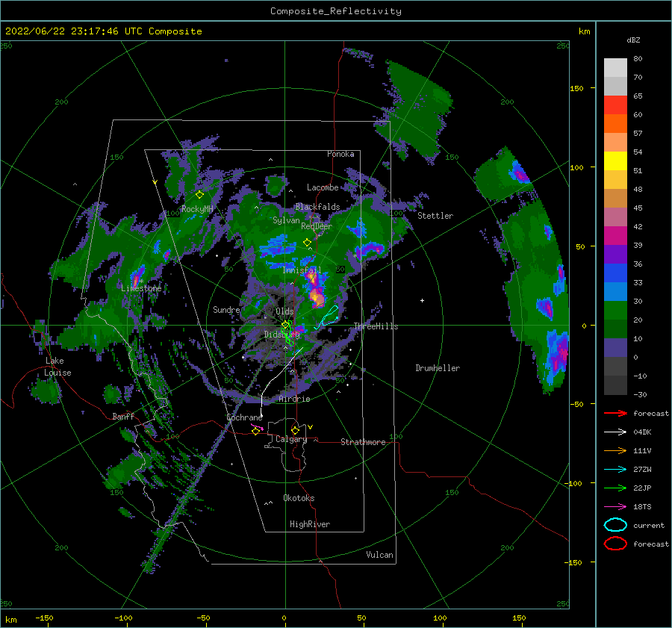Image resolution: width=672 pixels, height=628 pixels.
Task: Click the Banff label
Action: coord(123,416)
